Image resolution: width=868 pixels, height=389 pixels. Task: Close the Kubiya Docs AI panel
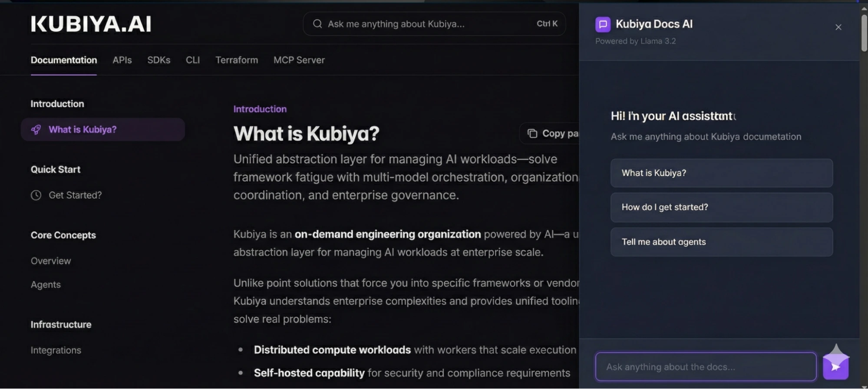(838, 27)
